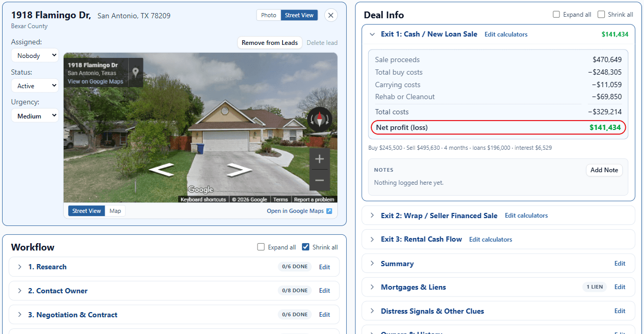Expand workflow step 2. Contact Owner

[x=20, y=291]
